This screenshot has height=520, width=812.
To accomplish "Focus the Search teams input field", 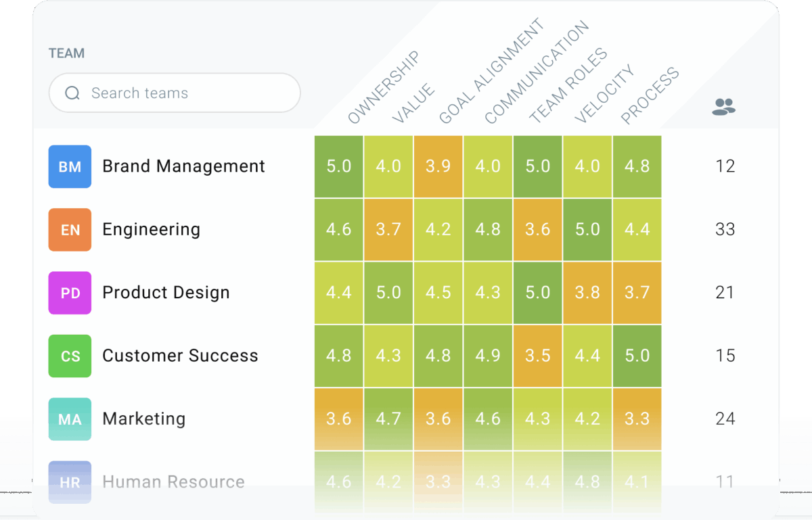I will click(183, 93).
